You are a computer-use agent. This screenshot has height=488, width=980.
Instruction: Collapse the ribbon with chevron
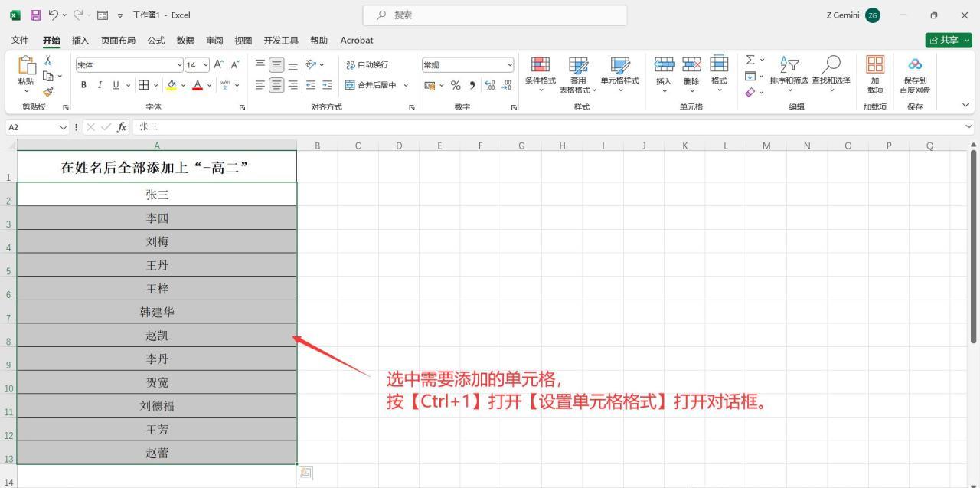(x=965, y=105)
